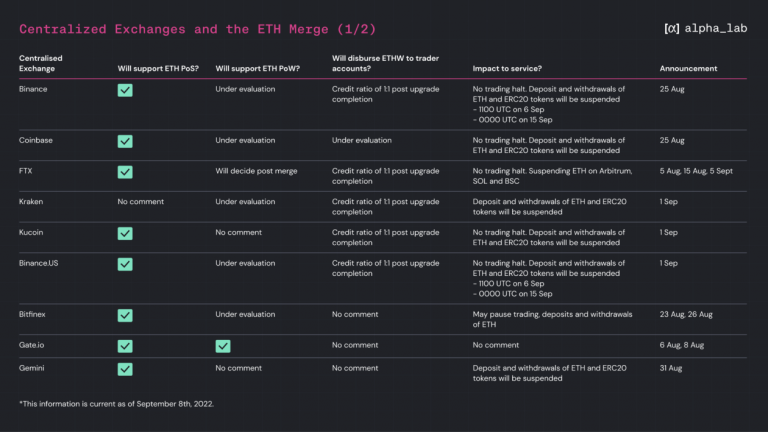
Task: Click Binance's ETH PoS checkmark
Action: point(125,90)
